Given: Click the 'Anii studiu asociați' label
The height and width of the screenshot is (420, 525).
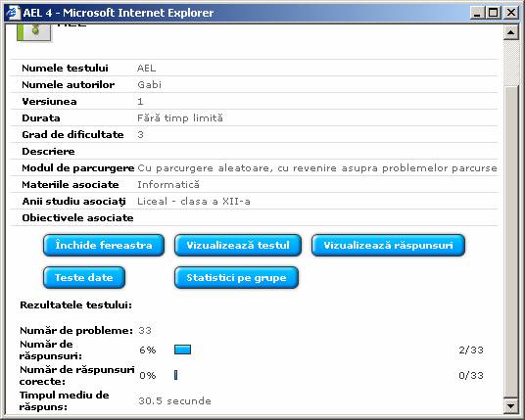Looking at the screenshot, I should pos(74,202).
